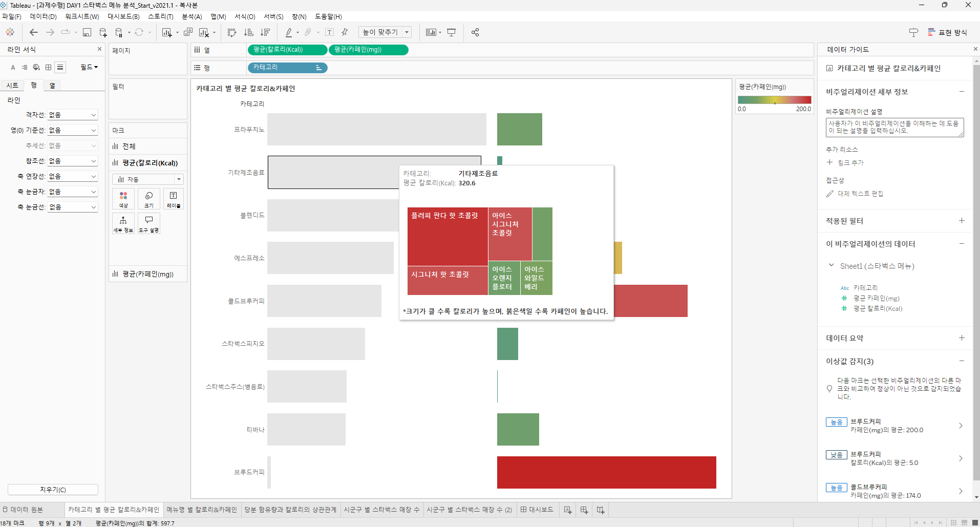The height and width of the screenshot is (527, 980).
Task: Add new story tab icon at bottom
Action: point(601,510)
